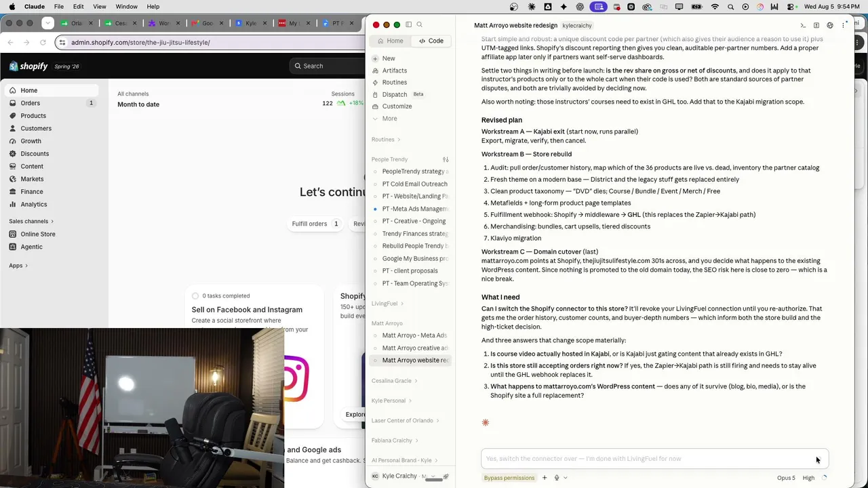Open Discounts in the Shopify sidebar
Image resolution: width=868 pixels, height=488 pixels.
coord(53,154)
